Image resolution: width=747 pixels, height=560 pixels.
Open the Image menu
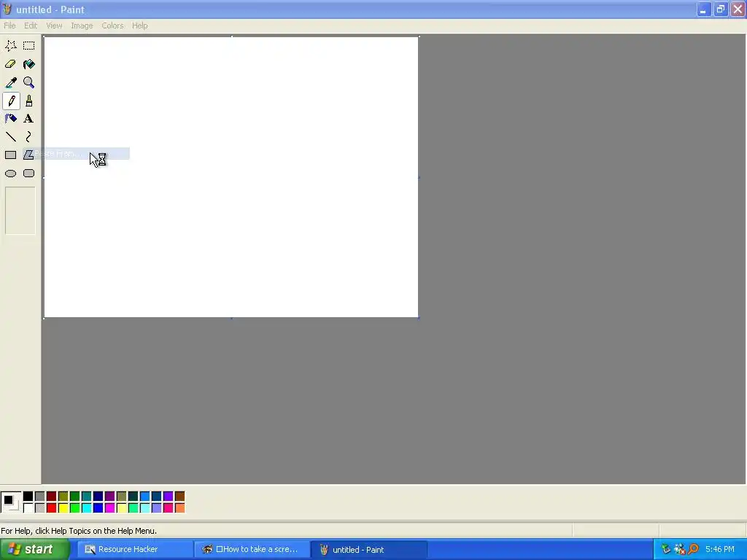click(82, 26)
